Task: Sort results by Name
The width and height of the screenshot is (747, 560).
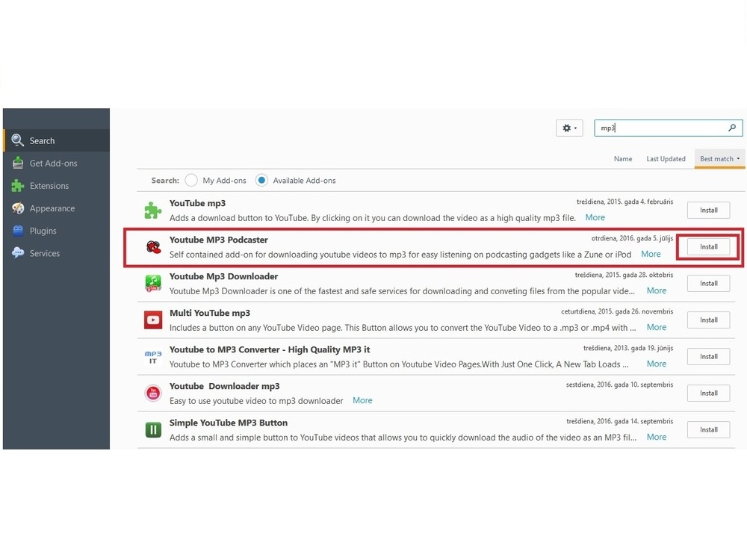Action: (x=623, y=158)
